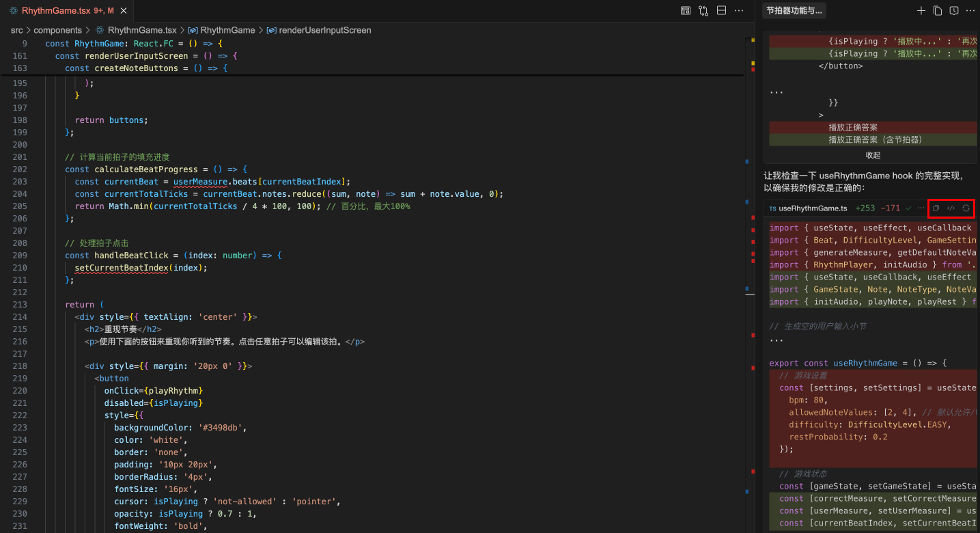Start a new chat with the plus icon
Image resolution: width=980 pixels, height=533 pixels.
coord(921,11)
